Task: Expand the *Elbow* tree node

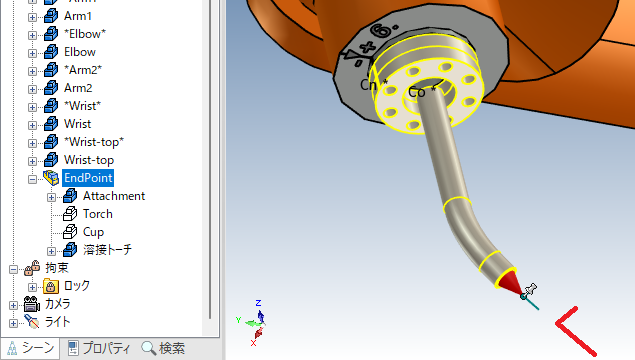Action: (x=32, y=35)
